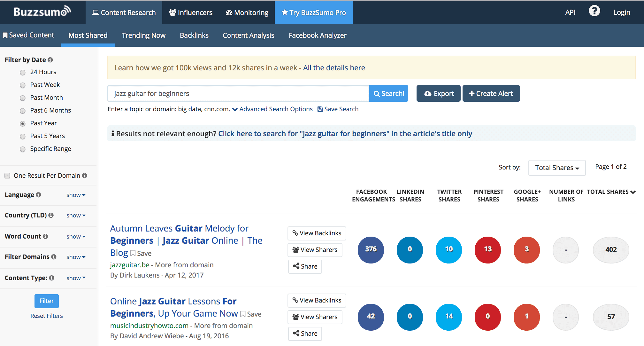
Task: Click the blue Facebook engagements 376 circle
Action: click(x=371, y=250)
